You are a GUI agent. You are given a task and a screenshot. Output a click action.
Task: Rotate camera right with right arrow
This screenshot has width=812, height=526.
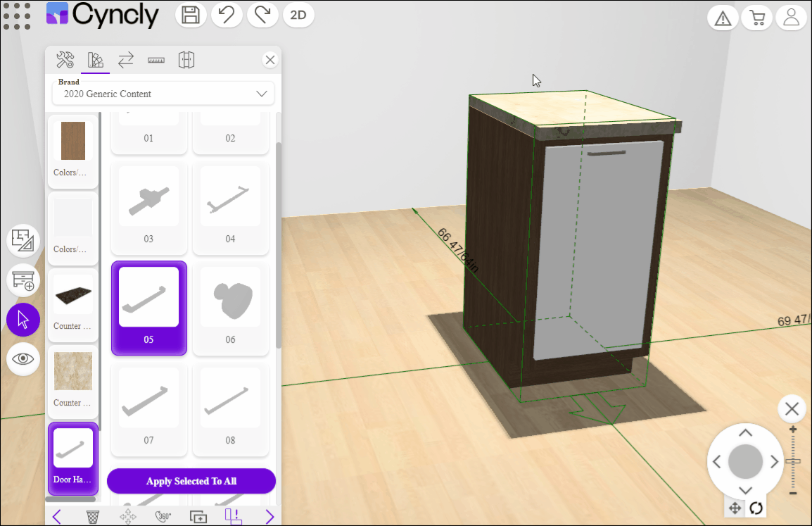774,461
